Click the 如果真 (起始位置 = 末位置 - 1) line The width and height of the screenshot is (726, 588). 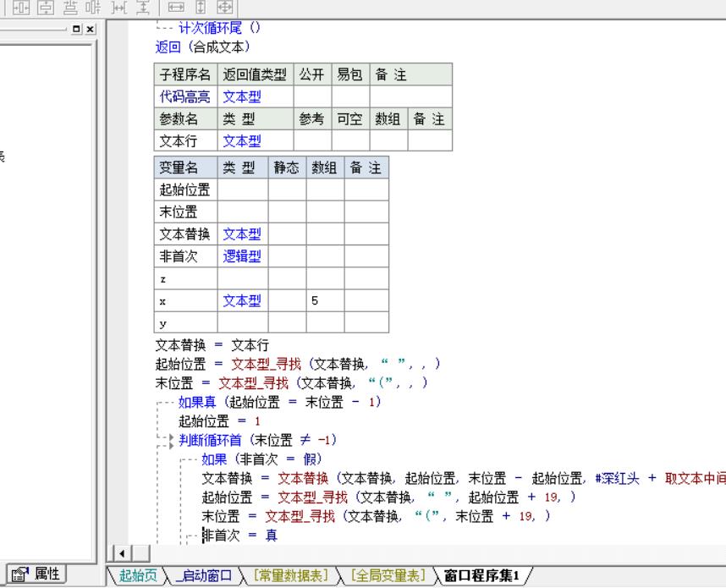280,401
